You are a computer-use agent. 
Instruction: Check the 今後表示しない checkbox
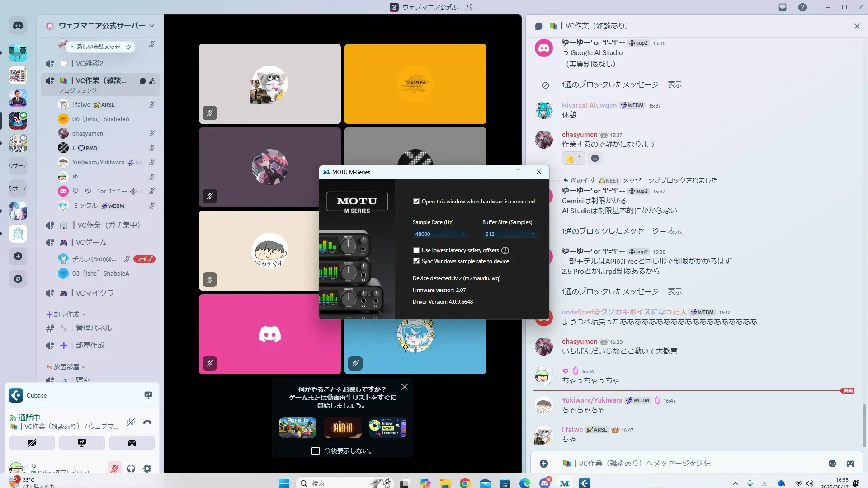pos(316,451)
